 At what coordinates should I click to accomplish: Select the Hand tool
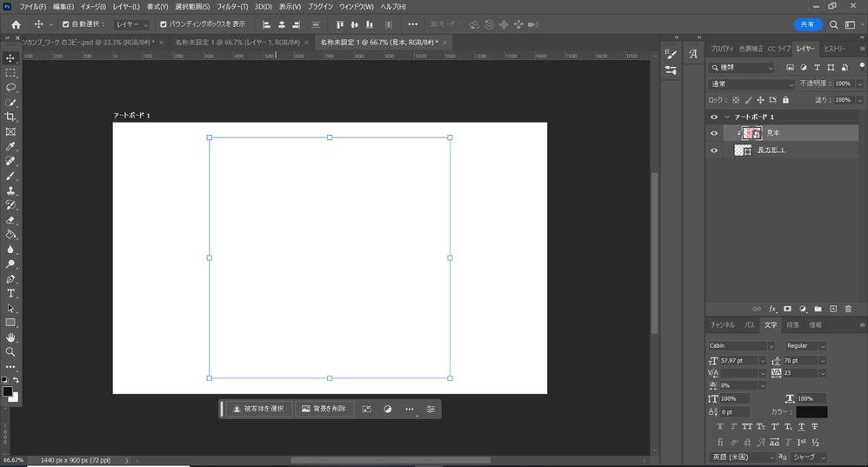click(x=10, y=337)
